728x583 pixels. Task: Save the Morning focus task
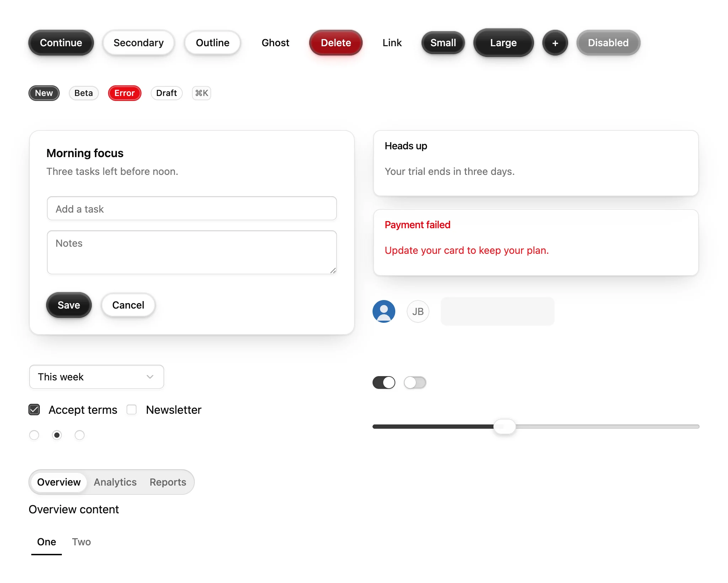click(x=69, y=305)
